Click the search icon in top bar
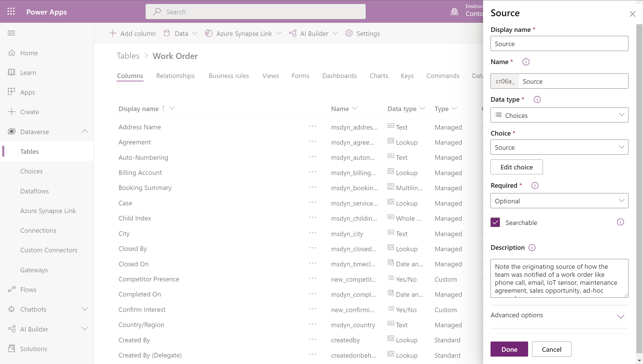This screenshot has height=364, width=643. click(157, 12)
